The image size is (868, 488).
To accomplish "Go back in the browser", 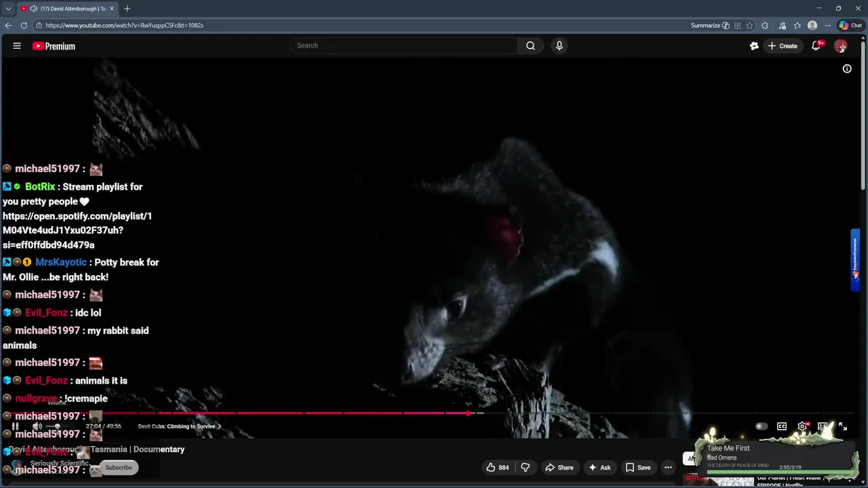I will [8, 25].
